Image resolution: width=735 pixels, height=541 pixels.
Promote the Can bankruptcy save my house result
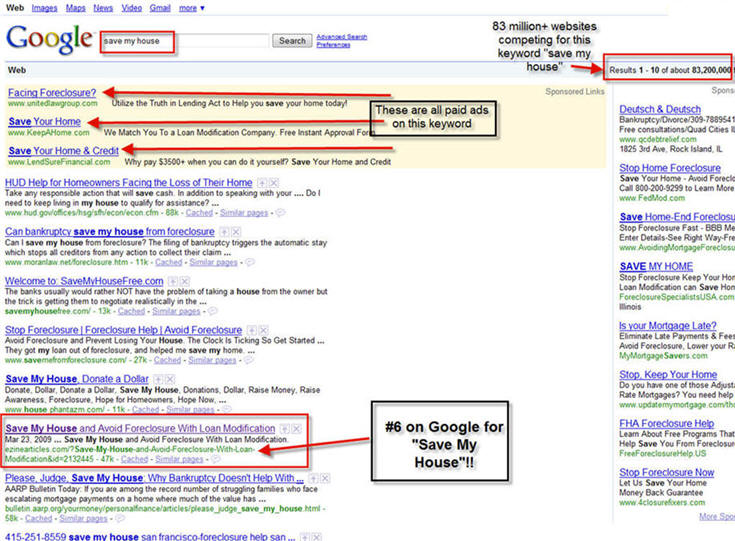click(225, 232)
